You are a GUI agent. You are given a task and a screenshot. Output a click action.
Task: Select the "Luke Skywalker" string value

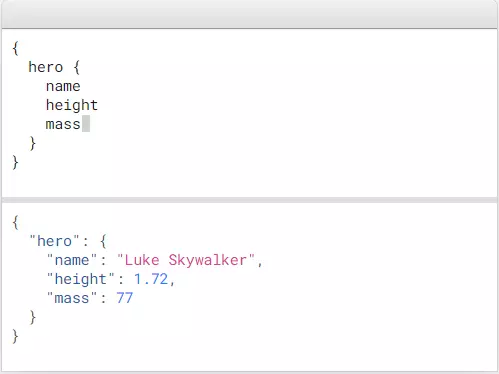(x=186, y=260)
